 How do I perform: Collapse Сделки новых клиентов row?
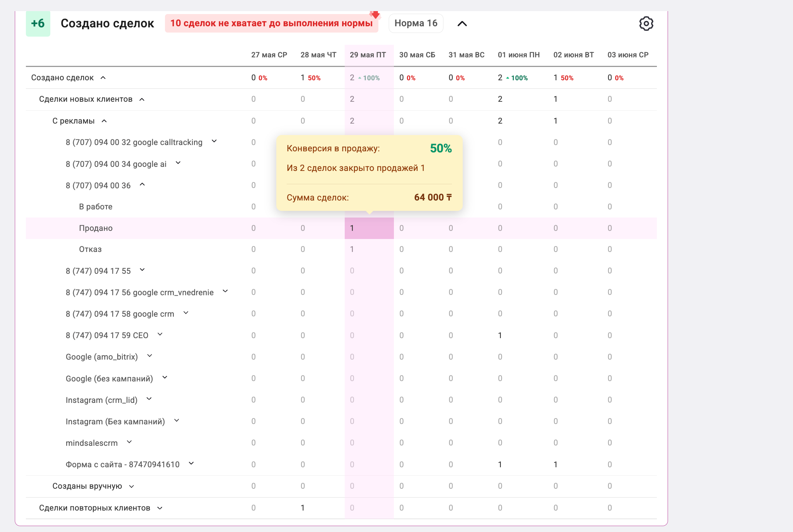coord(142,99)
